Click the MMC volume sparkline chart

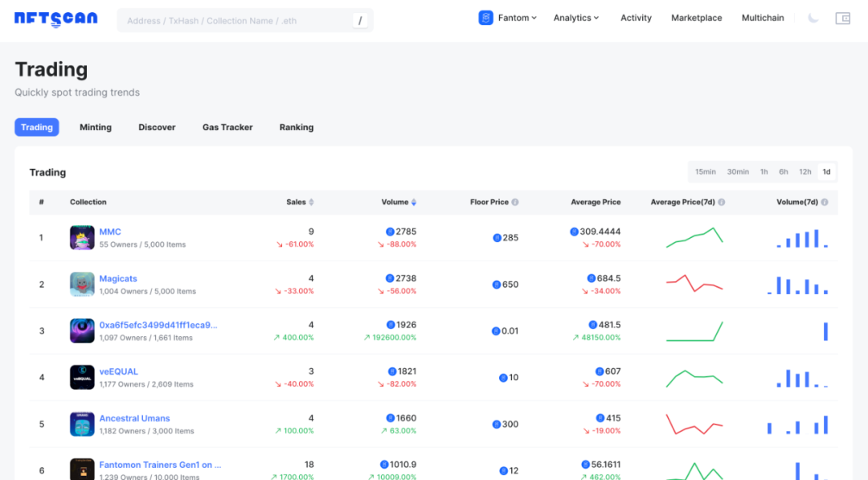click(801, 237)
